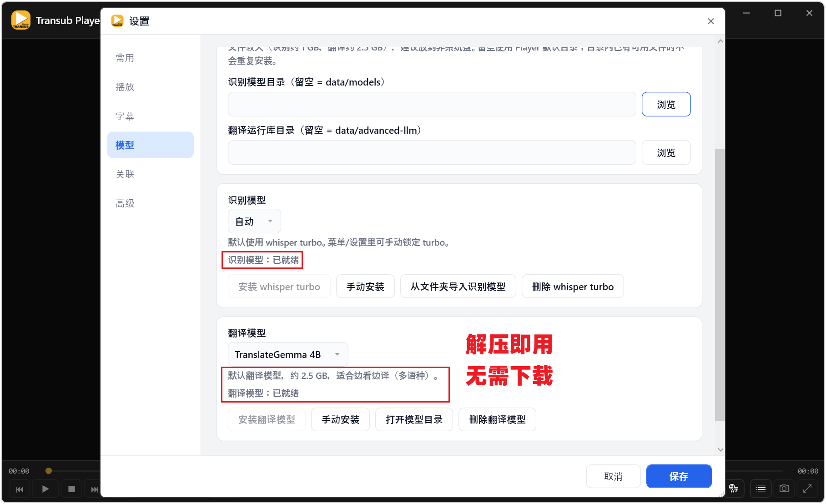Image resolution: width=826 pixels, height=504 pixels.
Task: Expand the 识别模型 dropdown set to 自动
Action: (254, 222)
